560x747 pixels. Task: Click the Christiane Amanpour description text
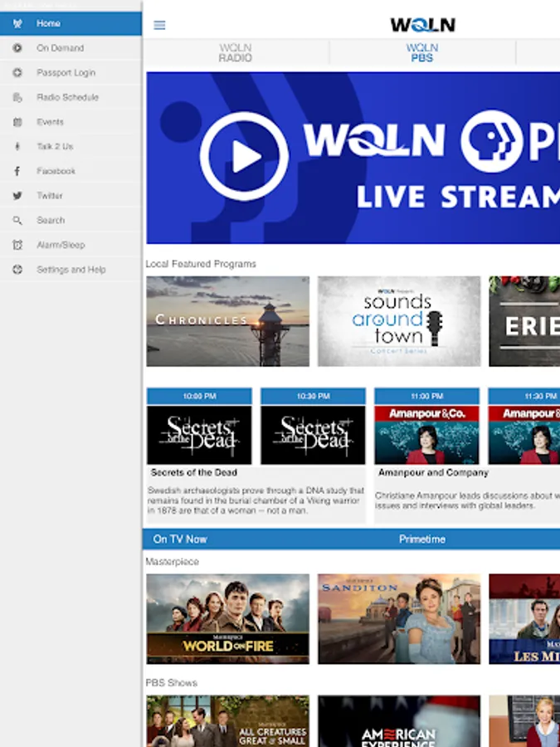coord(466,500)
